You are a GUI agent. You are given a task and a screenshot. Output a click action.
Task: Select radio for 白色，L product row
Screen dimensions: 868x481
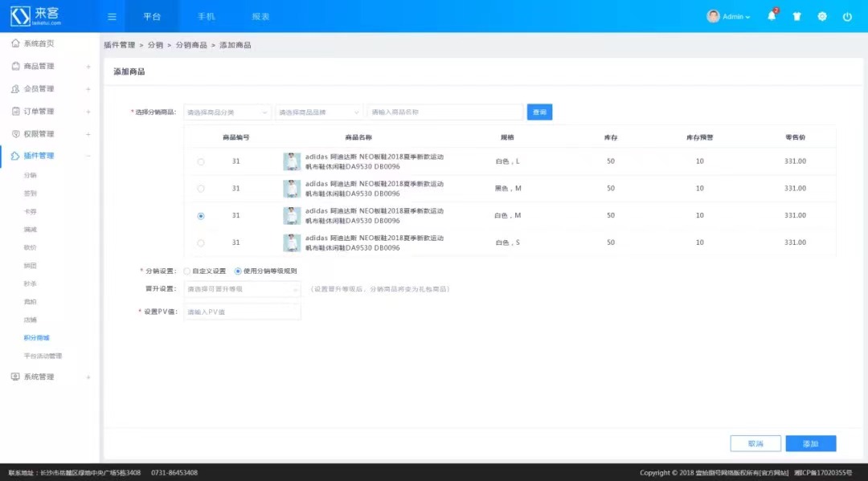click(201, 161)
